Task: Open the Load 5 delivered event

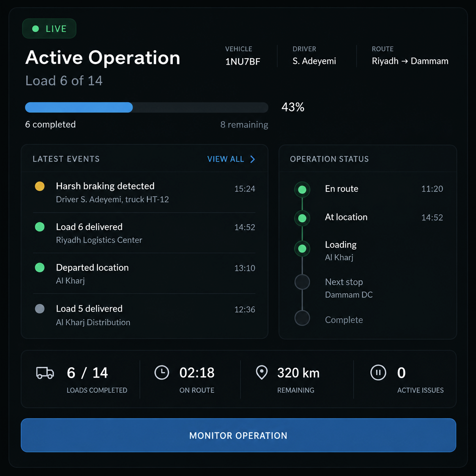Action: (144, 315)
